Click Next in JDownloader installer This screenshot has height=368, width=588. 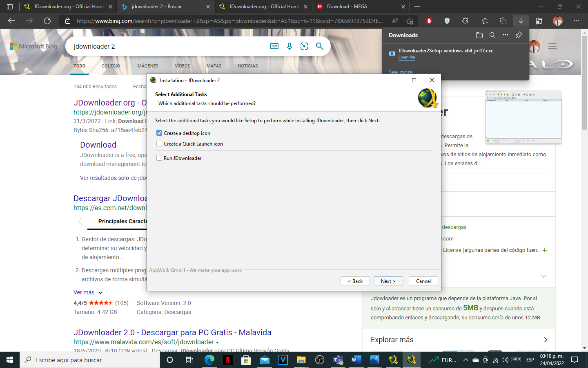388,281
